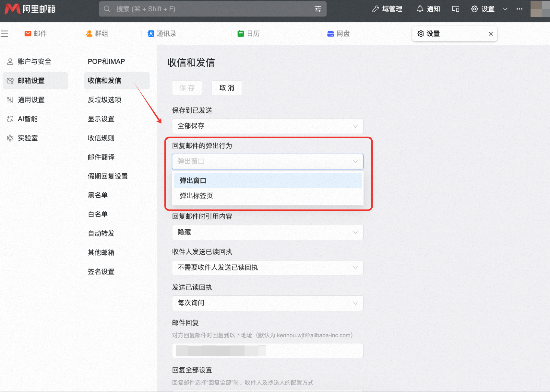Open domain management wrench icon
Viewport: 550px width, 392px height.
point(376,9)
